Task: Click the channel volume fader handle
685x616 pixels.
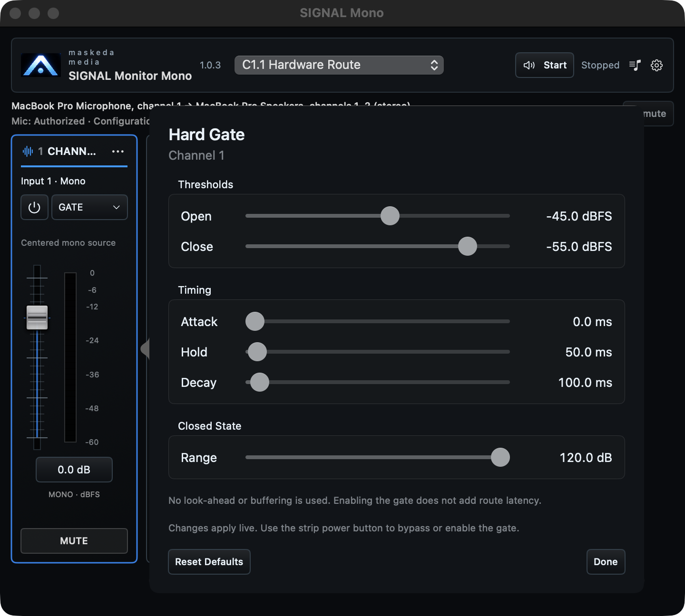Action: click(37, 318)
